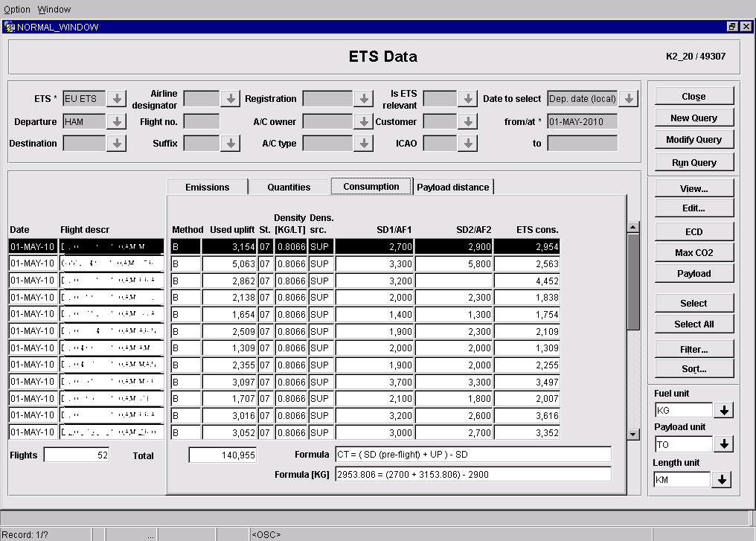Click the NORMAL_WINDOW title bar icon
The width and height of the screenshot is (756, 541).
point(10,27)
